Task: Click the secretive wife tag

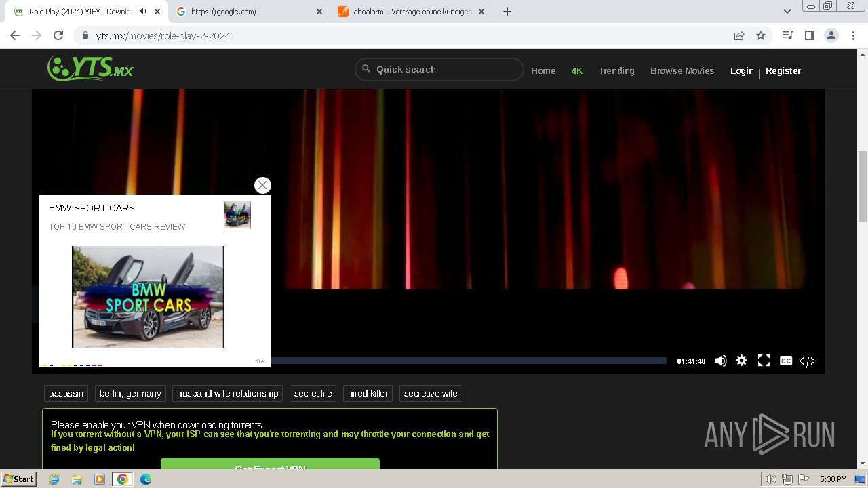Action: tap(431, 393)
